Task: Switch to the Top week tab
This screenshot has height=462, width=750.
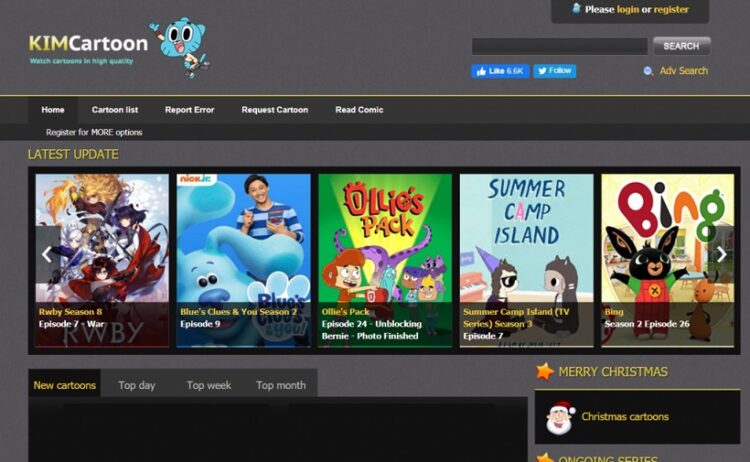Action: pos(209,385)
